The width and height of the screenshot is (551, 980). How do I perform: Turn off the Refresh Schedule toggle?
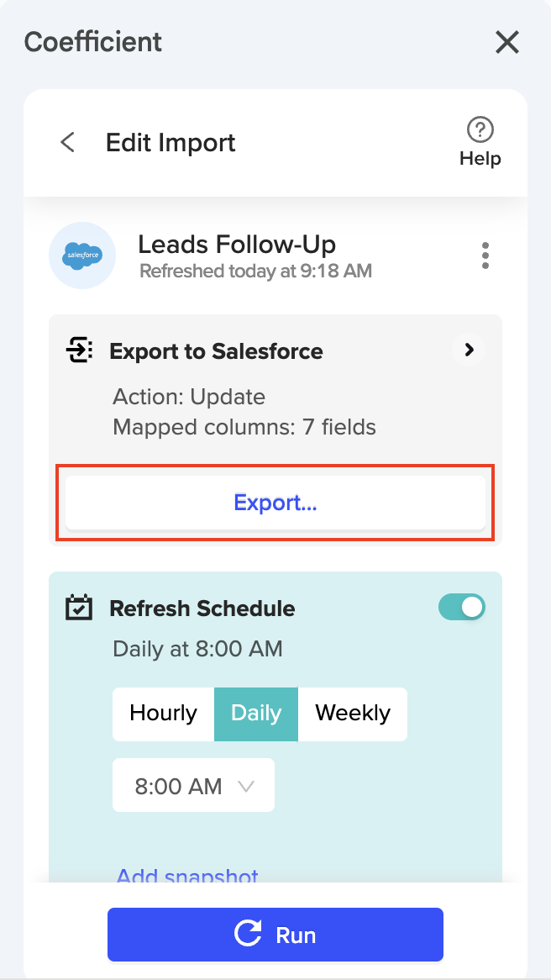click(462, 608)
